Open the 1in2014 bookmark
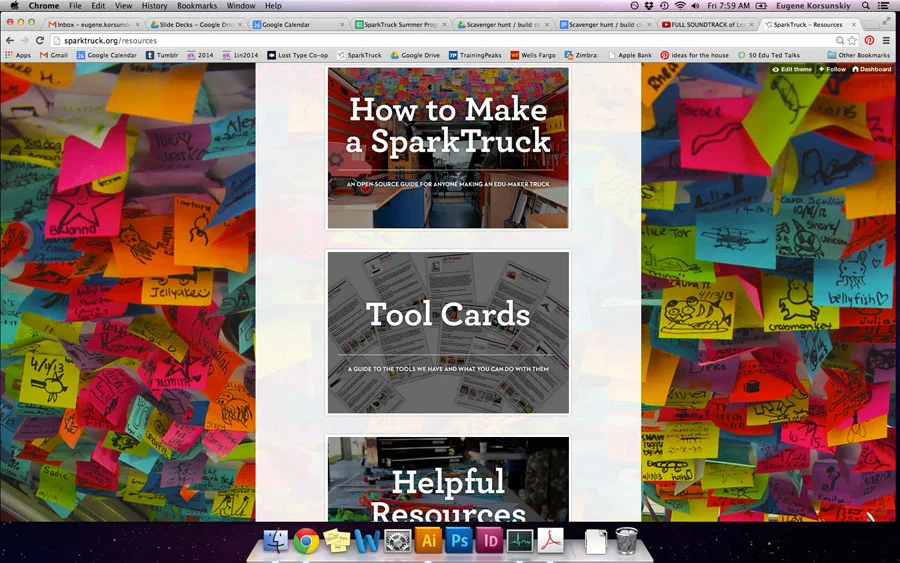This screenshot has width=900, height=563. pyautogui.click(x=240, y=55)
